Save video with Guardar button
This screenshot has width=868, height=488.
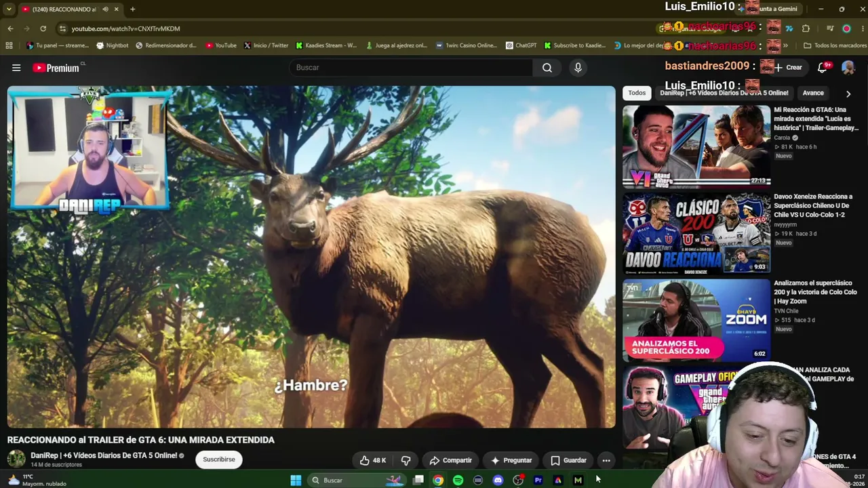tap(568, 460)
